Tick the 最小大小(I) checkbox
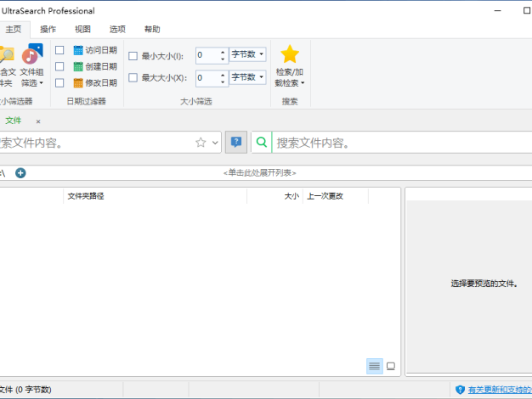 (x=133, y=56)
